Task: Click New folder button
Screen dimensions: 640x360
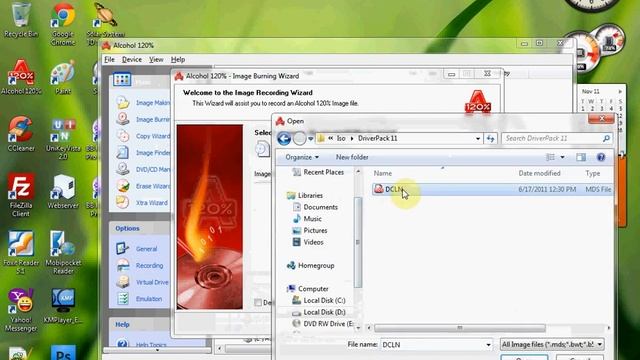Action: tap(352, 157)
